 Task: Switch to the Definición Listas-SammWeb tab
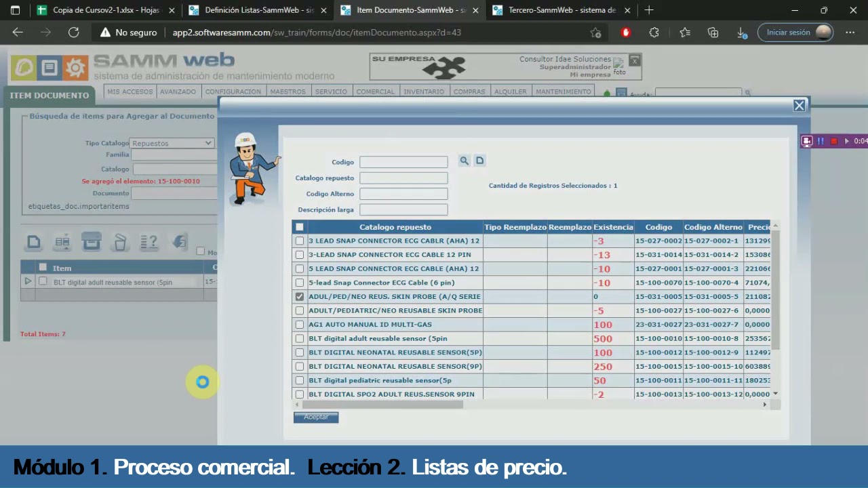point(258,10)
